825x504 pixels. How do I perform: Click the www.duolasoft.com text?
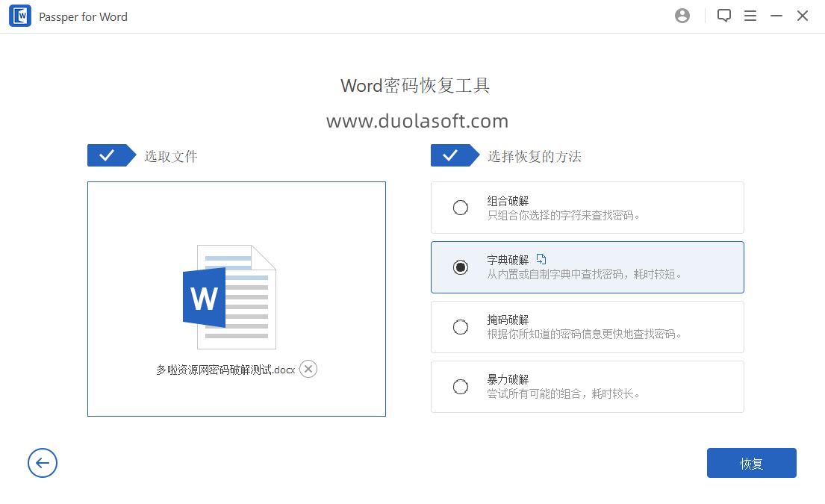coord(417,121)
